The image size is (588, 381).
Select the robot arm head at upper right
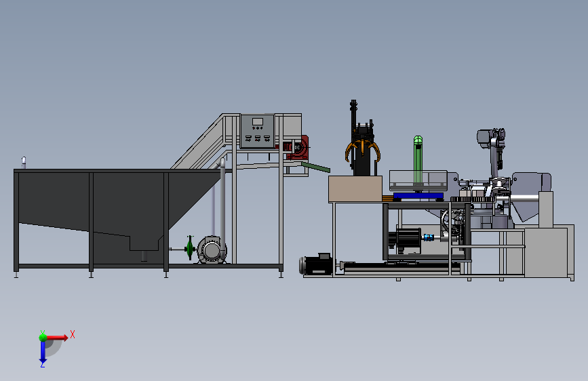point(491,138)
